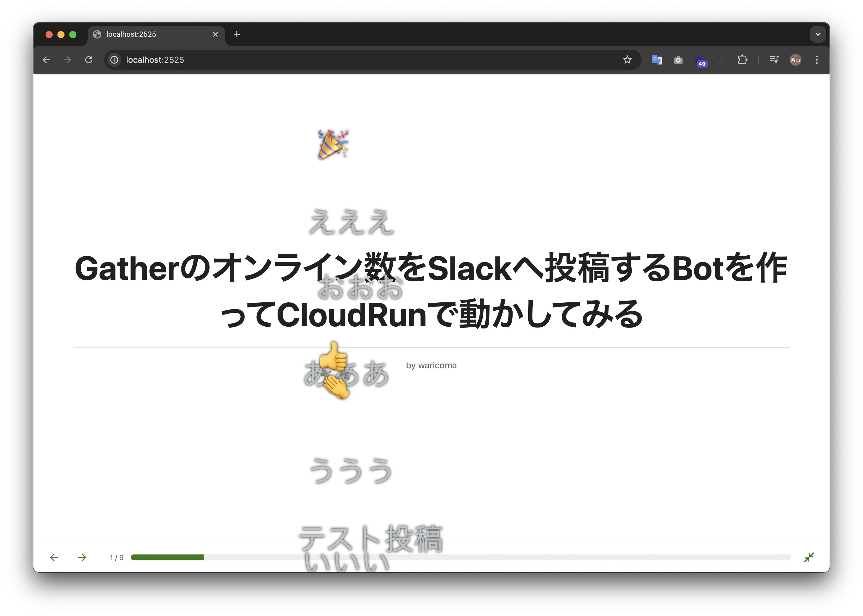Click the browser back button
The height and width of the screenshot is (616, 863).
click(46, 59)
